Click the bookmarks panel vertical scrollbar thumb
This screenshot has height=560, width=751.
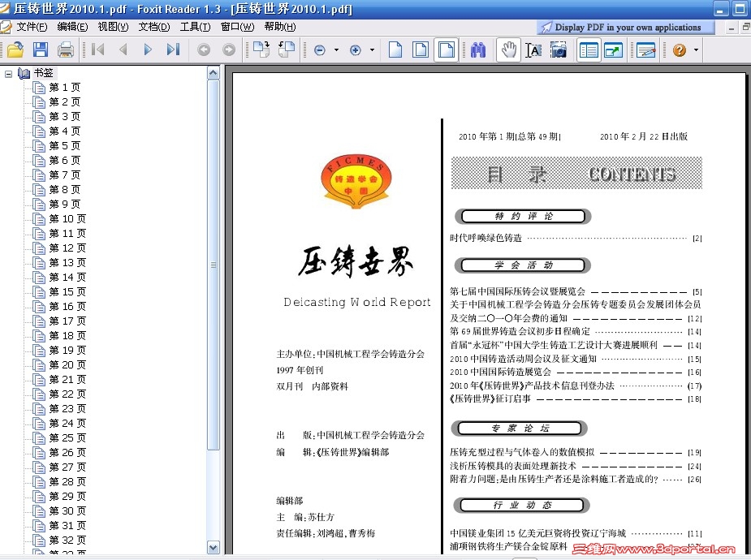[x=214, y=265]
